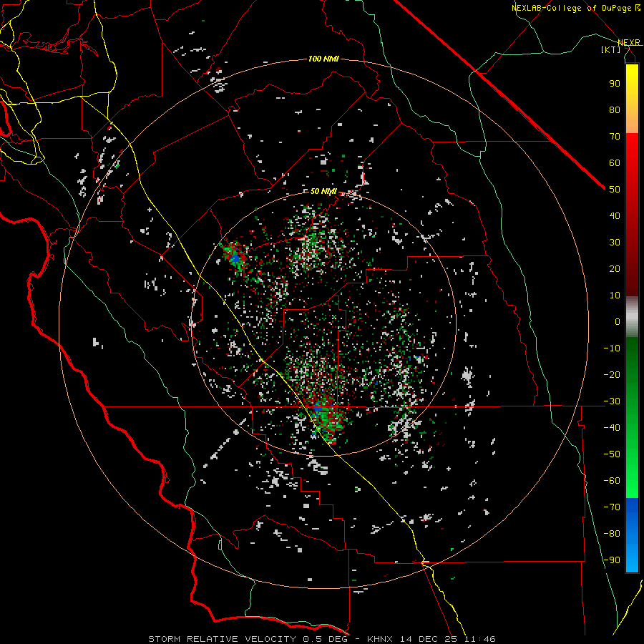Screen dimensions: 644x644
Task: Click the -40 scale value
Action: pyautogui.click(x=612, y=428)
